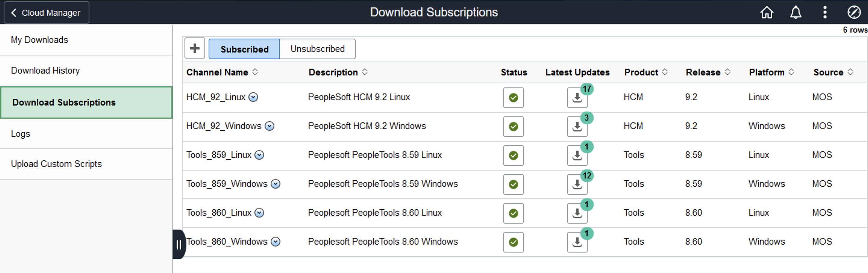Open Tools_859_Linux related actions arrow
This screenshot has height=273, width=868.
[x=259, y=155]
